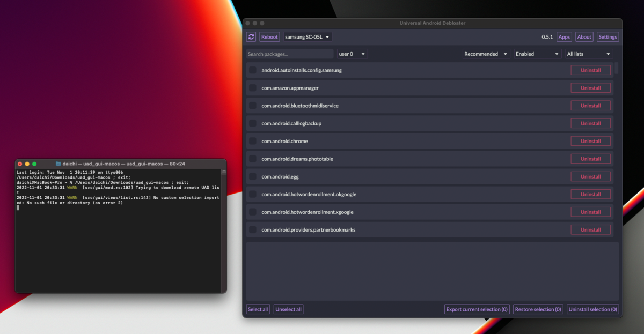Tick checkbox for com.android.hotwordenrollment.xgoogle
The width and height of the screenshot is (644, 334).
click(252, 212)
